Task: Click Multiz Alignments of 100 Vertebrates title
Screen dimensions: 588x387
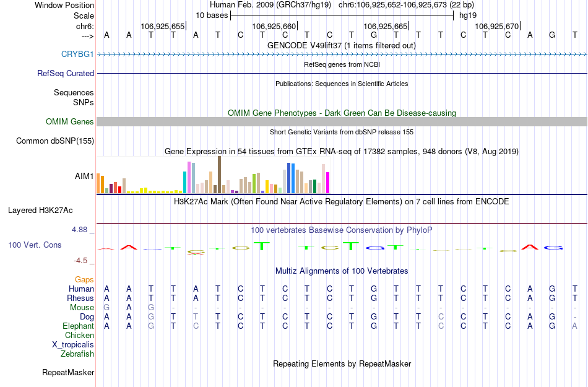Action: [x=342, y=271]
